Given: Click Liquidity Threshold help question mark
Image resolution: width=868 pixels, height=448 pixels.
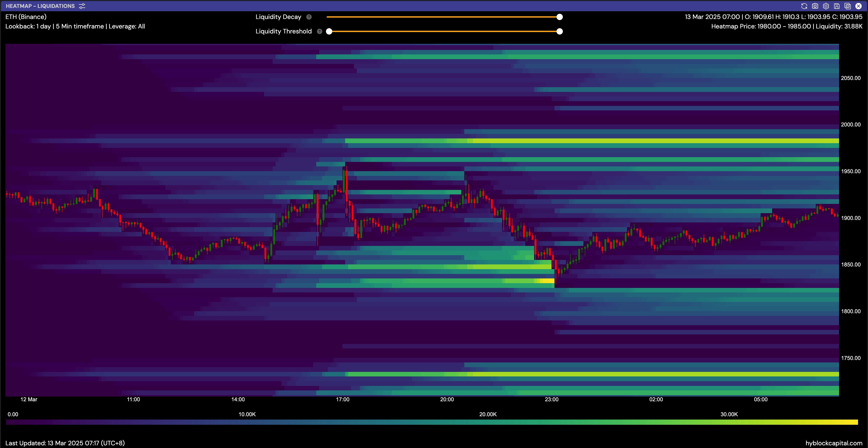Looking at the screenshot, I should (319, 31).
